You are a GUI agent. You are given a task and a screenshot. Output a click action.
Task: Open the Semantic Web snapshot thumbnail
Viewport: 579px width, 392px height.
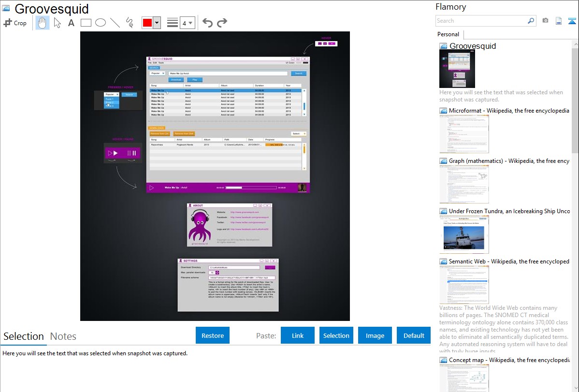(x=464, y=285)
